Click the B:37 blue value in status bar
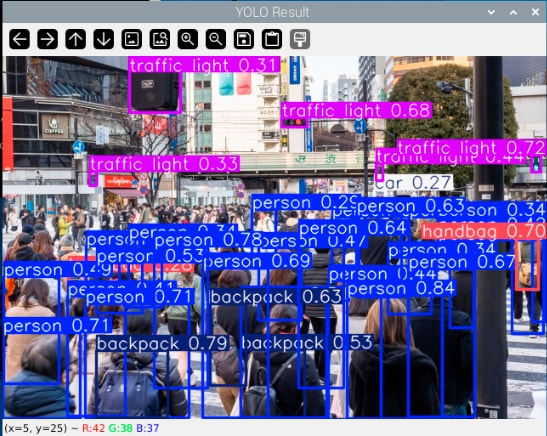 147,428
